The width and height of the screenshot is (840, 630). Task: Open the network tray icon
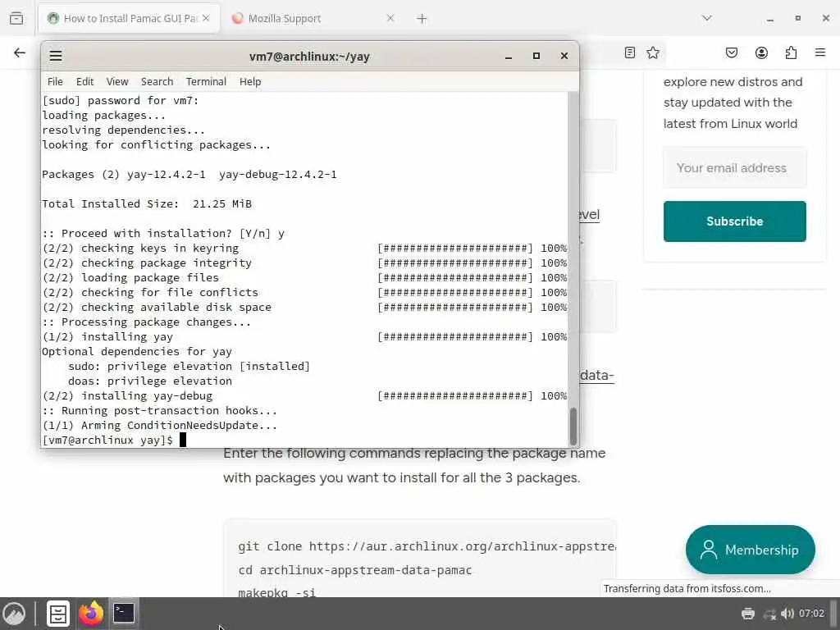(769, 614)
